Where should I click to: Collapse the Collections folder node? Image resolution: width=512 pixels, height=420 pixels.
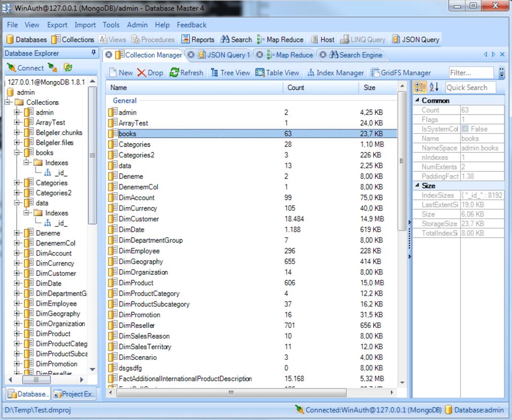(7, 102)
